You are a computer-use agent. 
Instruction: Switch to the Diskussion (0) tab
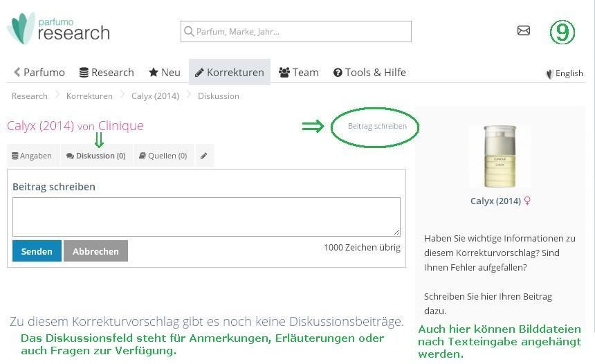pos(96,156)
